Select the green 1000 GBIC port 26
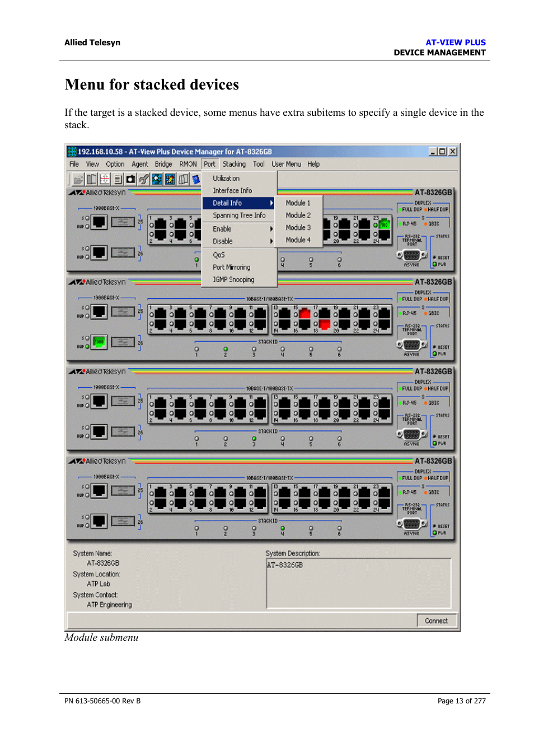This screenshot has height=756, width=534. tap(99, 341)
